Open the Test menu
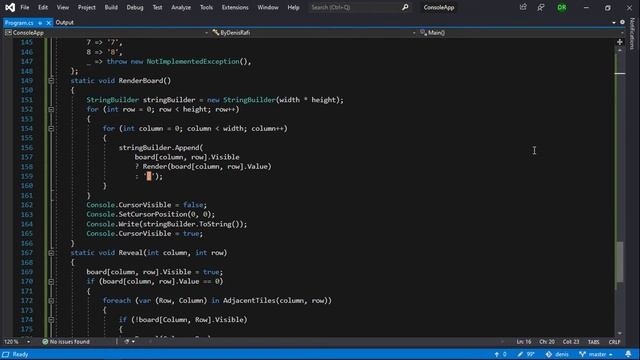 (x=157, y=7)
